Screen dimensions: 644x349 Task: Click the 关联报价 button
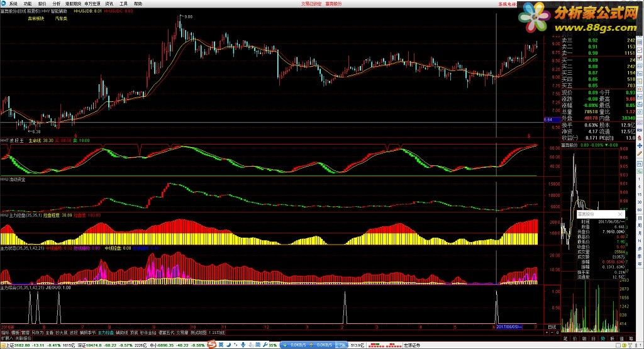tap(23, 338)
